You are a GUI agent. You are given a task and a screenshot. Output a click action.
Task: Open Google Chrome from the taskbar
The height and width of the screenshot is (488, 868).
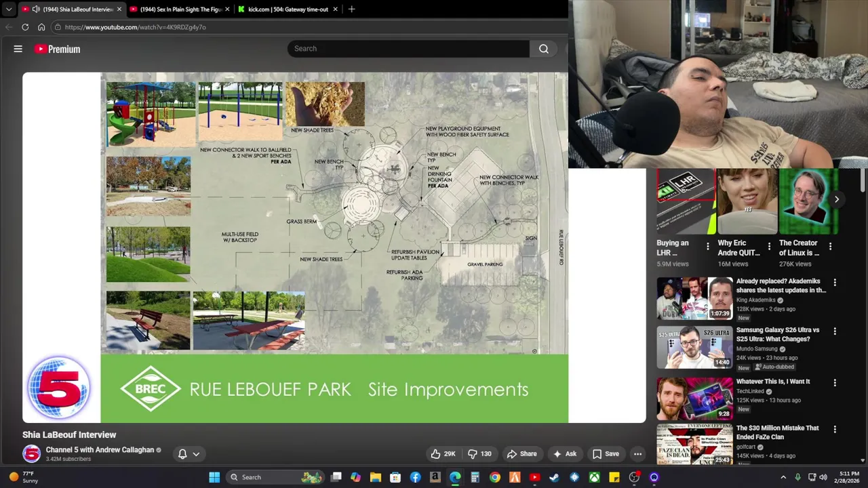pyautogui.click(x=495, y=477)
